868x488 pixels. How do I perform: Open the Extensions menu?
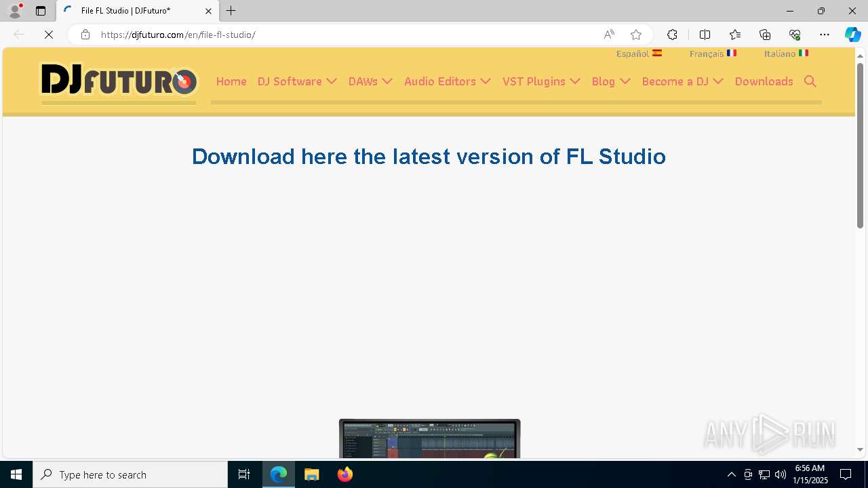click(x=672, y=35)
